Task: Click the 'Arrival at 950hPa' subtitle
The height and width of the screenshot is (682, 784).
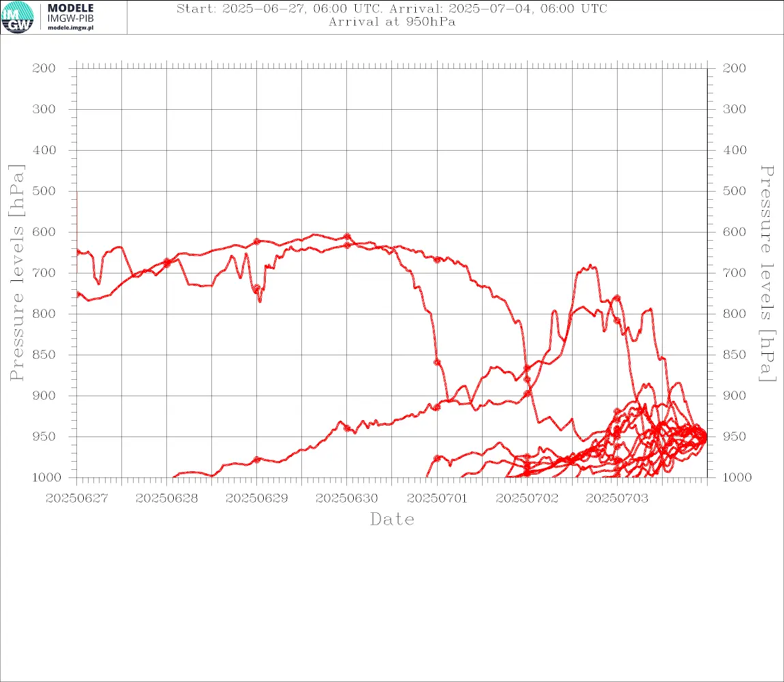Action: pos(391,22)
